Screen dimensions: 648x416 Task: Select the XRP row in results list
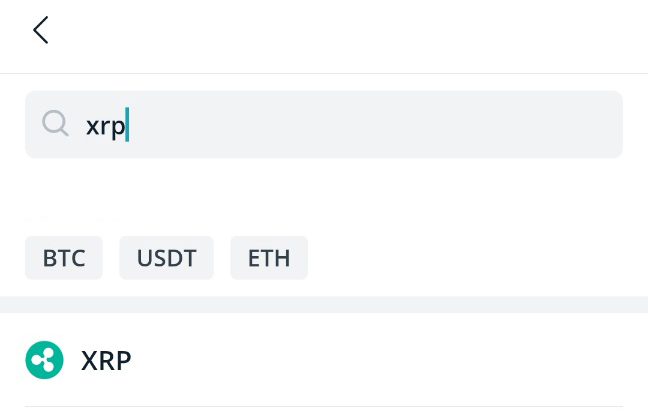click(324, 360)
